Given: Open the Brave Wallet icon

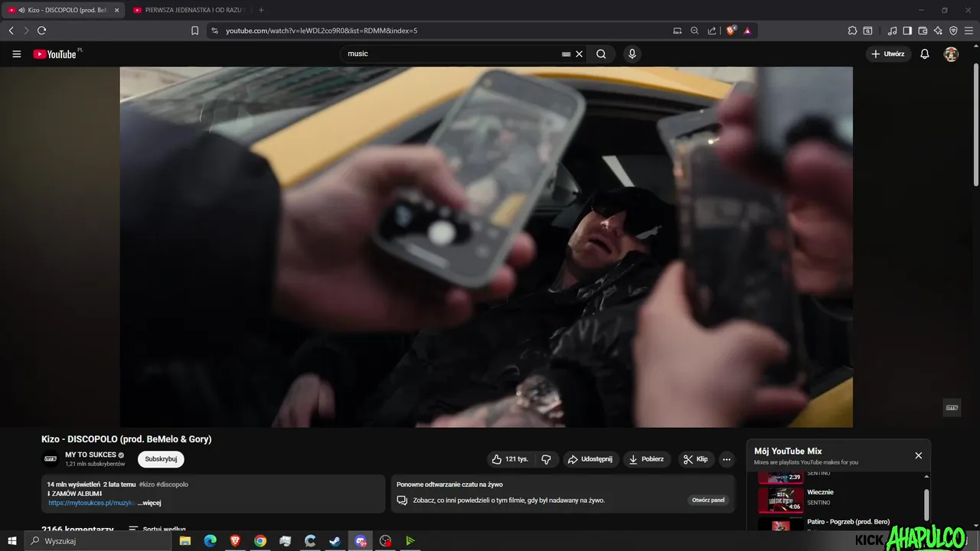Looking at the screenshot, I should coord(923,31).
